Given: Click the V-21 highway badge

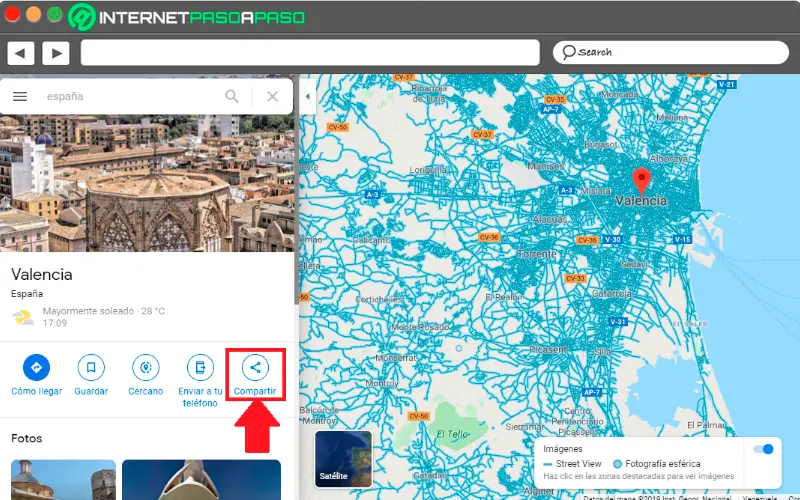Looking at the screenshot, I should click(x=726, y=84).
